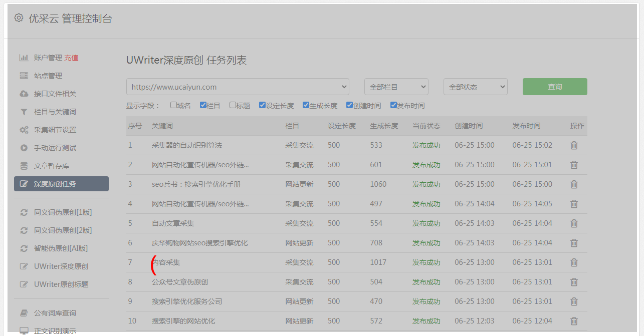Click the 接口文件相关 cloud upload icon
Image resolution: width=644 pixels, height=336 pixels.
(x=24, y=94)
